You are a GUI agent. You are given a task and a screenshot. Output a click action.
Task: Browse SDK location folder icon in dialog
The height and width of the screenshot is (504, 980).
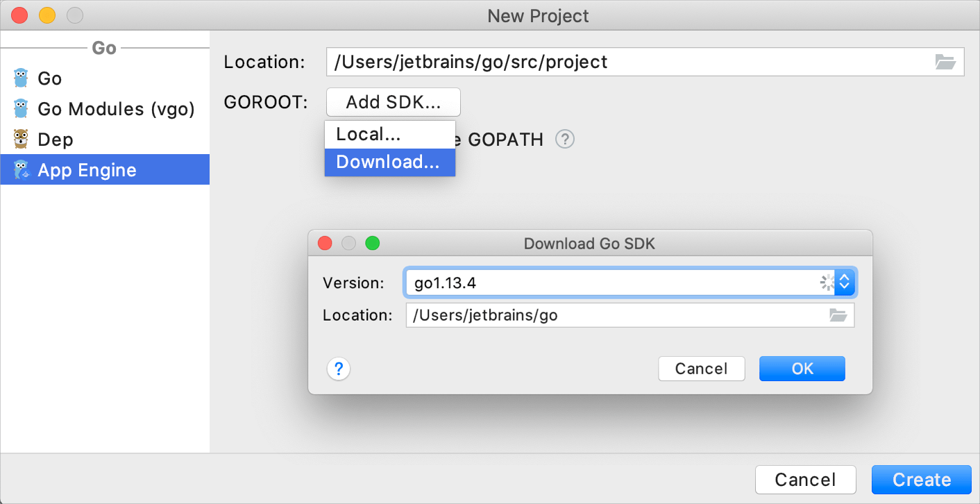tap(838, 315)
